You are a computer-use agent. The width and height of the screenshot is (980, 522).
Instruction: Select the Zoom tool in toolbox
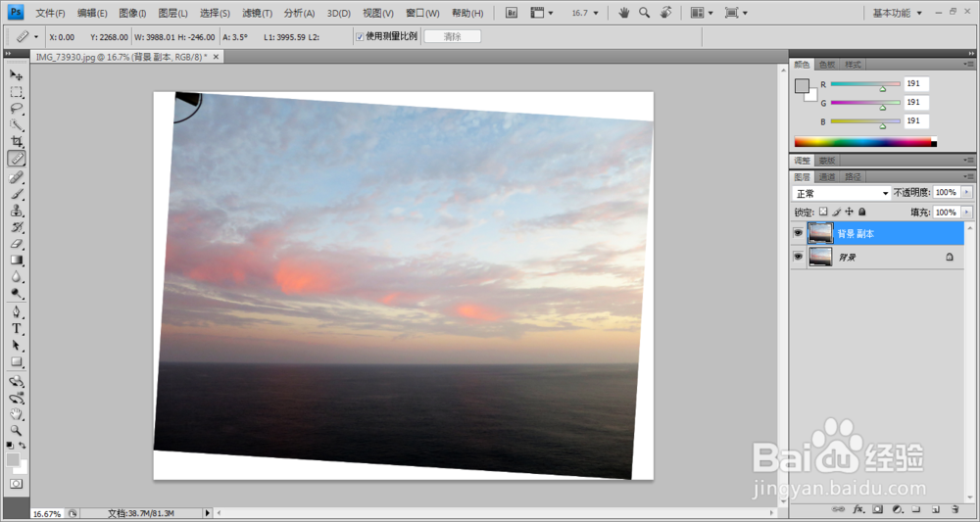click(17, 430)
